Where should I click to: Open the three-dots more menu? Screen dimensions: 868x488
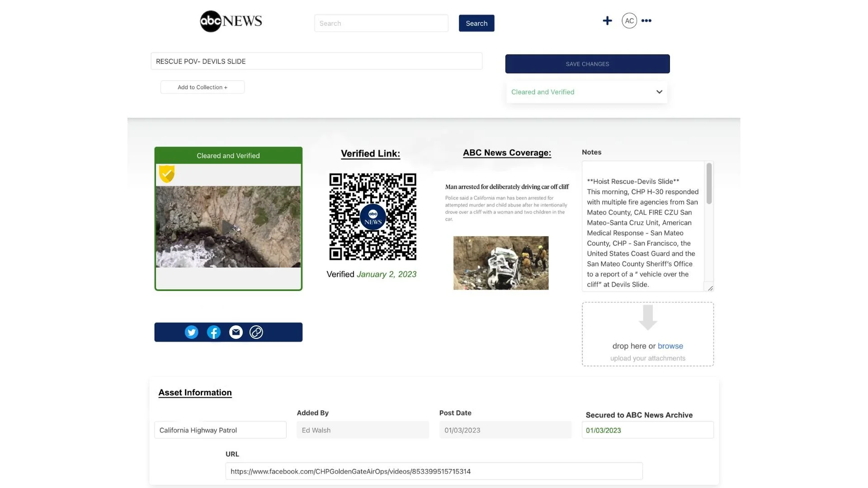(x=646, y=21)
